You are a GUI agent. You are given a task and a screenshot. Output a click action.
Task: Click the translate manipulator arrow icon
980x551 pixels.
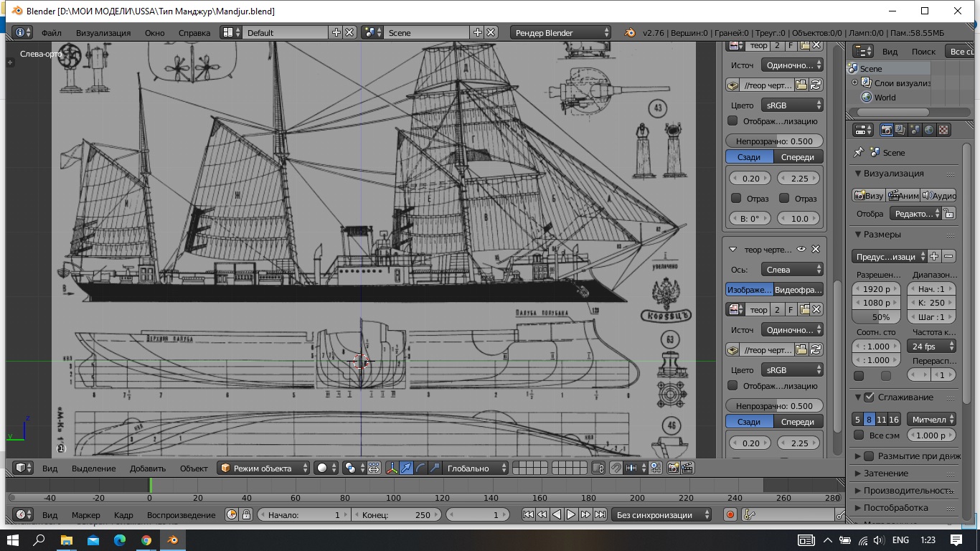click(406, 468)
